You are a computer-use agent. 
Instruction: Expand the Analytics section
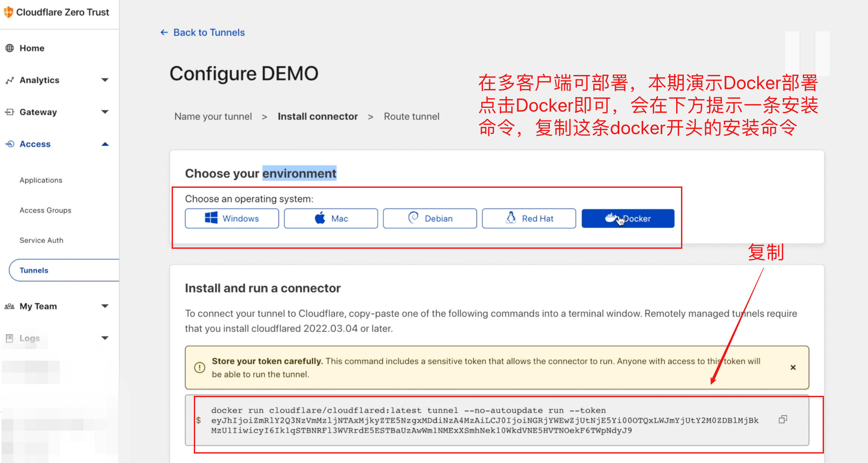105,80
